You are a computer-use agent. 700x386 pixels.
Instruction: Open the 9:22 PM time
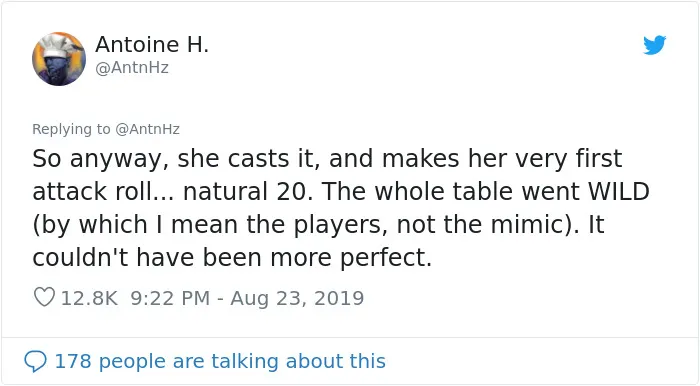[170, 298]
